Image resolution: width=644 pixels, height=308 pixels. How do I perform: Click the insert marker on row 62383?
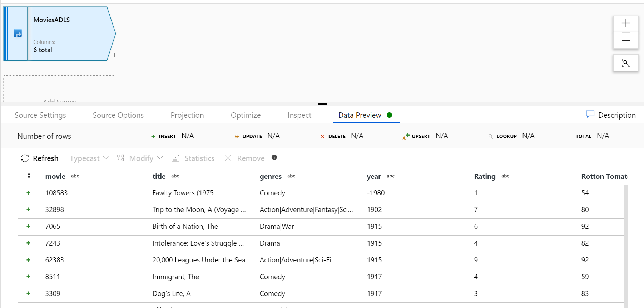29,260
